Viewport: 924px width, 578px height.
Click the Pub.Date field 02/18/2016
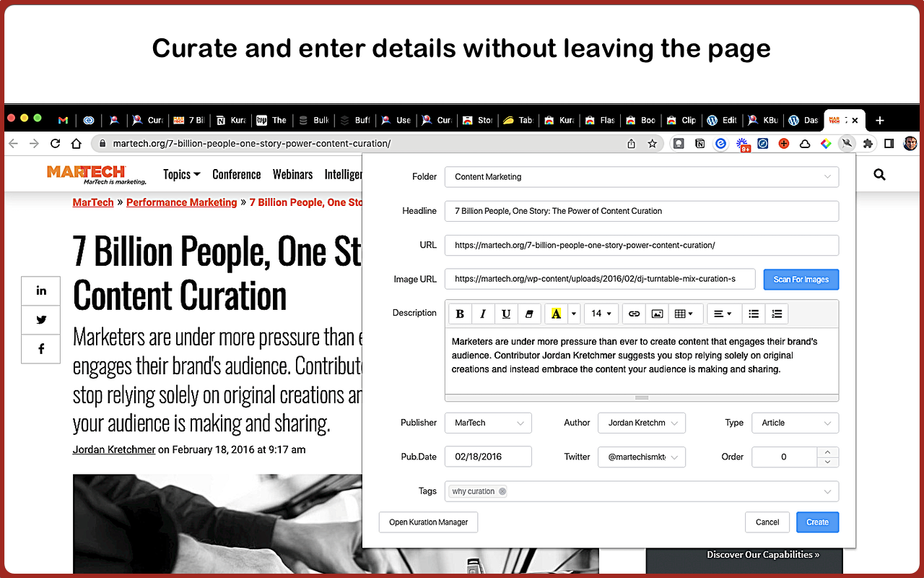point(488,457)
